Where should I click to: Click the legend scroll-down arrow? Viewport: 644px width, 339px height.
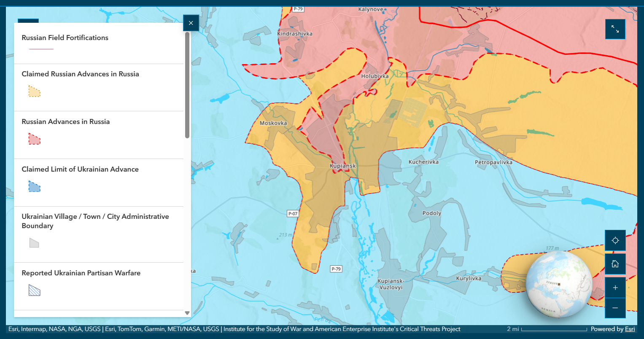pyautogui.click(x=187, y=313)
